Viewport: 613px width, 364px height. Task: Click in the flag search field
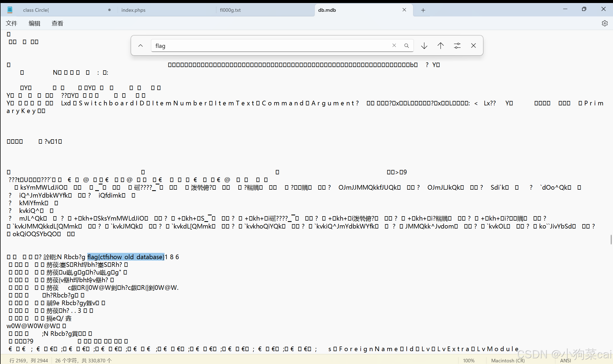pyautogui.click(x=271, y=46)
